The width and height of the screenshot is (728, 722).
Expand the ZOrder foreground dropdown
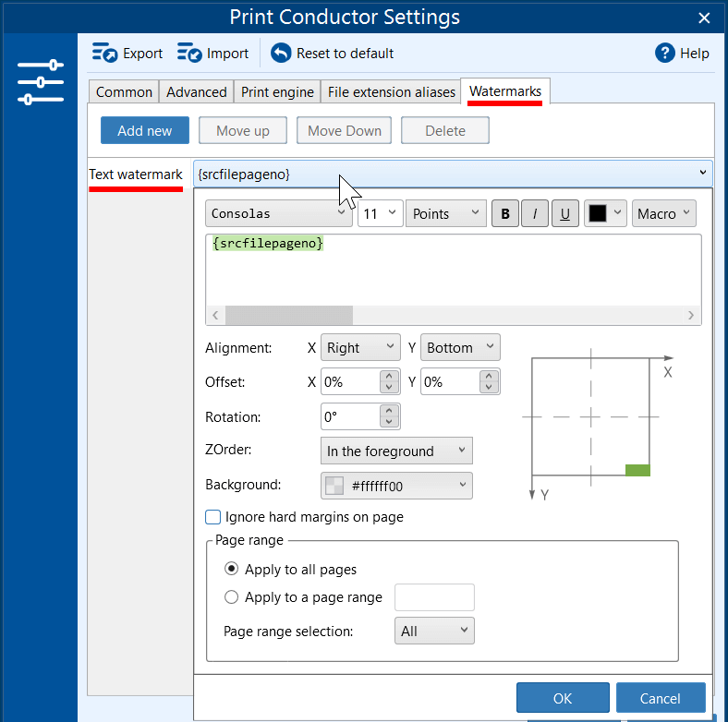396,451
